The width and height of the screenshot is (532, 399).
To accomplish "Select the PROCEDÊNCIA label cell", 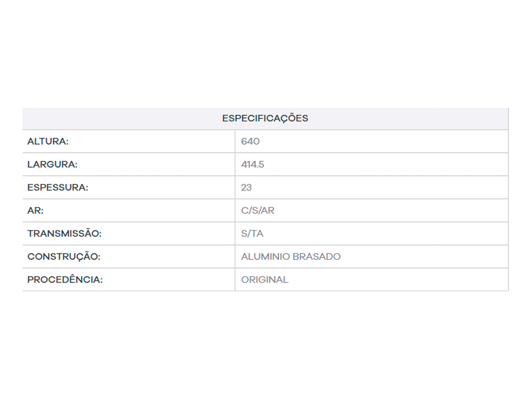I will [65, 280].
